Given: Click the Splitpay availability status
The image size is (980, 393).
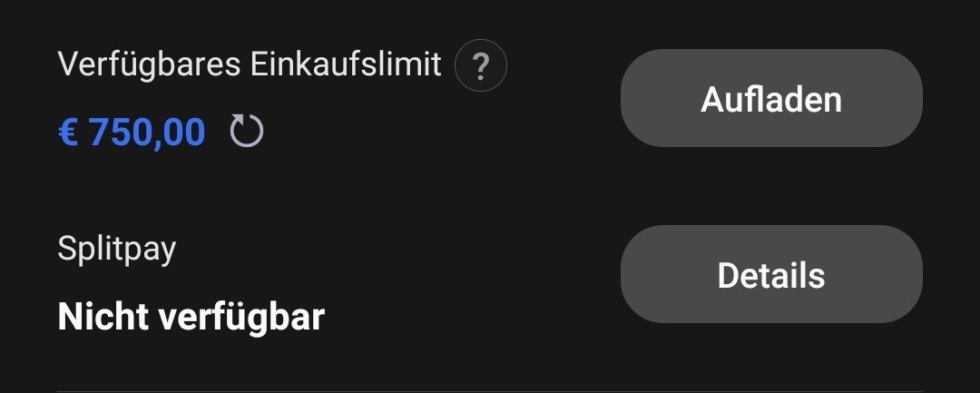Looking at the screenshot, I should pos(191,316).
